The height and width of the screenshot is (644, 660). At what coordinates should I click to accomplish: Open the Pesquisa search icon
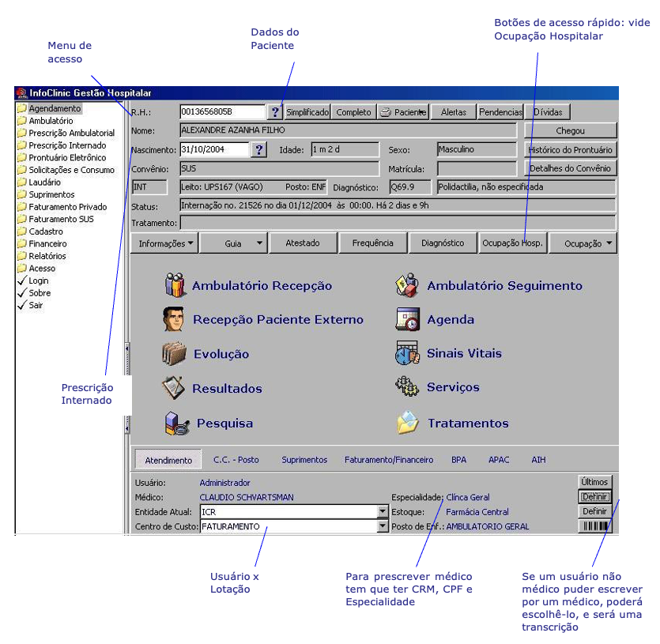[176, 423]
